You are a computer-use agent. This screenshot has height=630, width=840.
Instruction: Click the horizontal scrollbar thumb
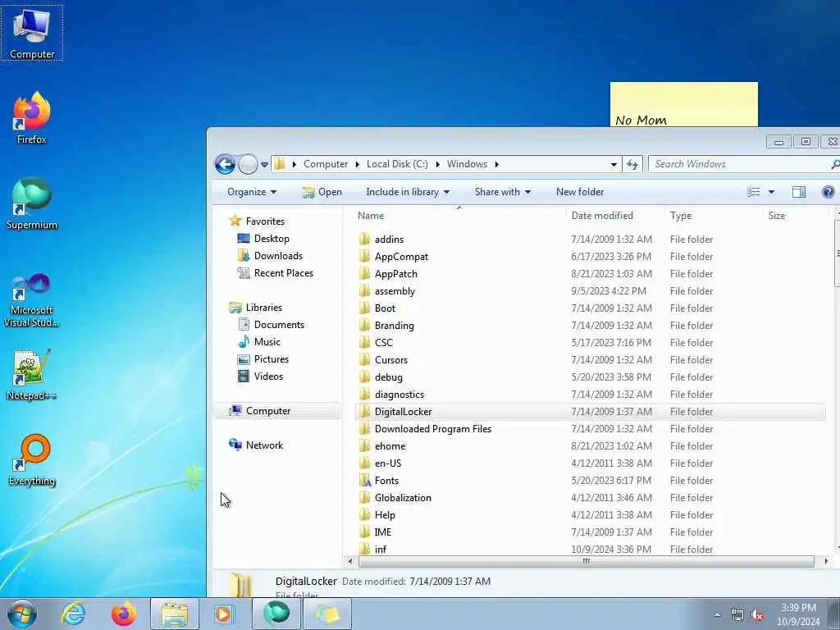pyautogui.click(x=586, y=561)
